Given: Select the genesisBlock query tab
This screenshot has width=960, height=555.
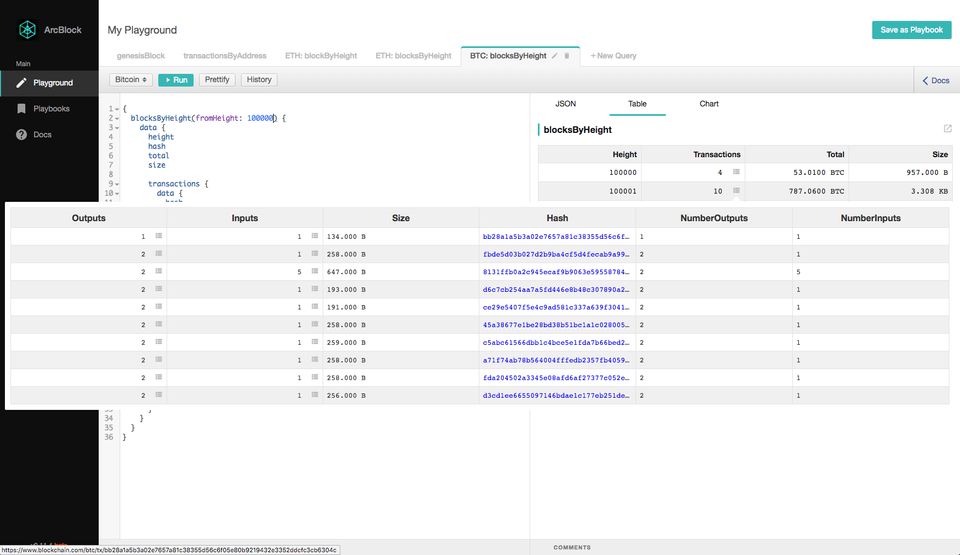Looking at the screenshot, I should (140, 56).
